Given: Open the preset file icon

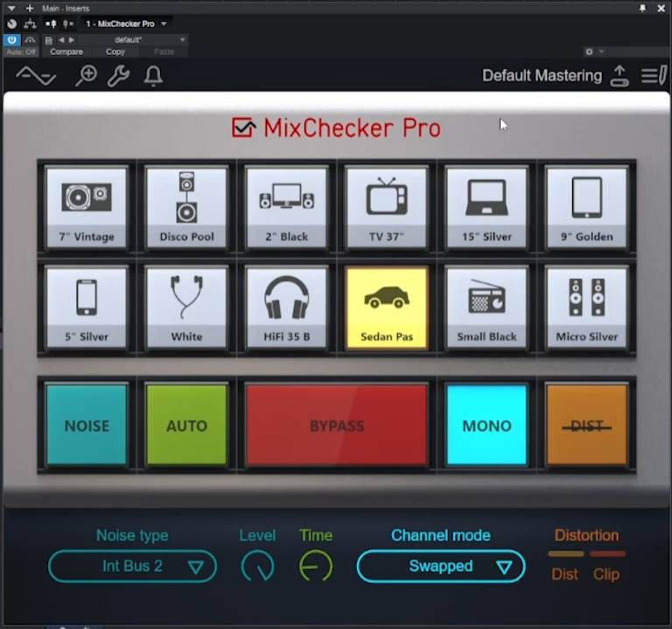Looking at the screenshot, I should 48,40.
